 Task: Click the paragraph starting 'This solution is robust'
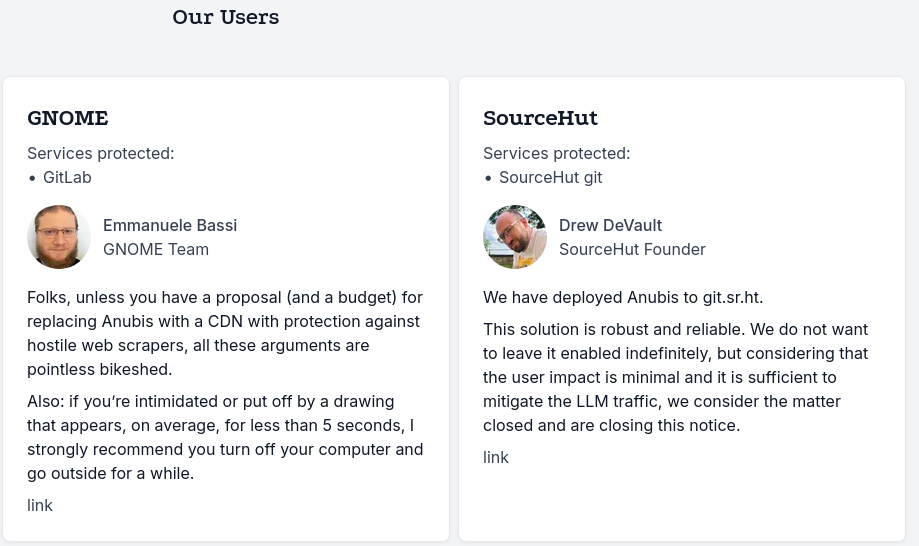[x=676, y=377]
